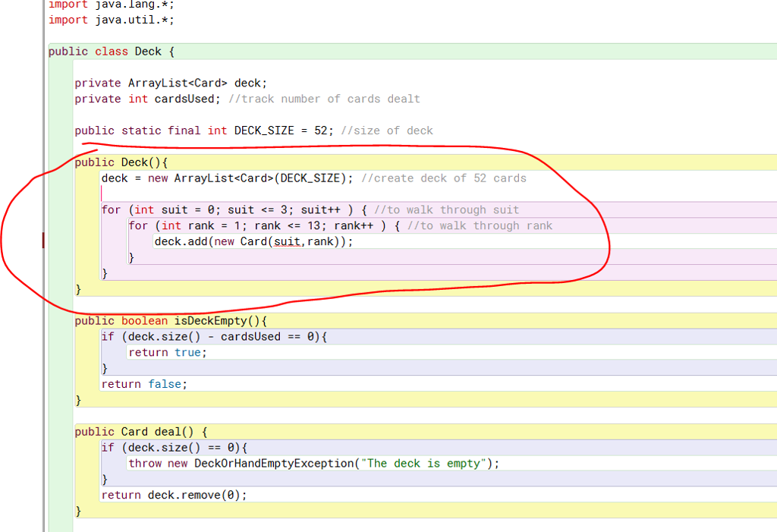Select the string The deck is empty
Screen dimensions: 777x532
coord(421,463)
